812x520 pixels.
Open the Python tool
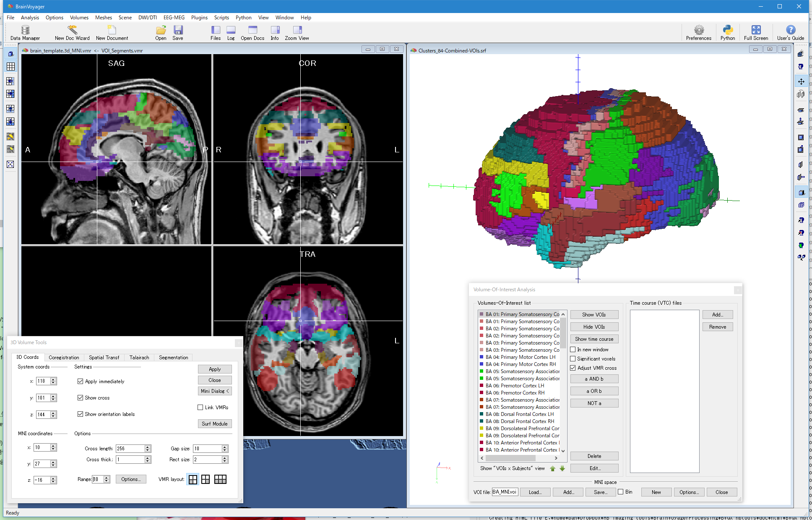[728, 32]
